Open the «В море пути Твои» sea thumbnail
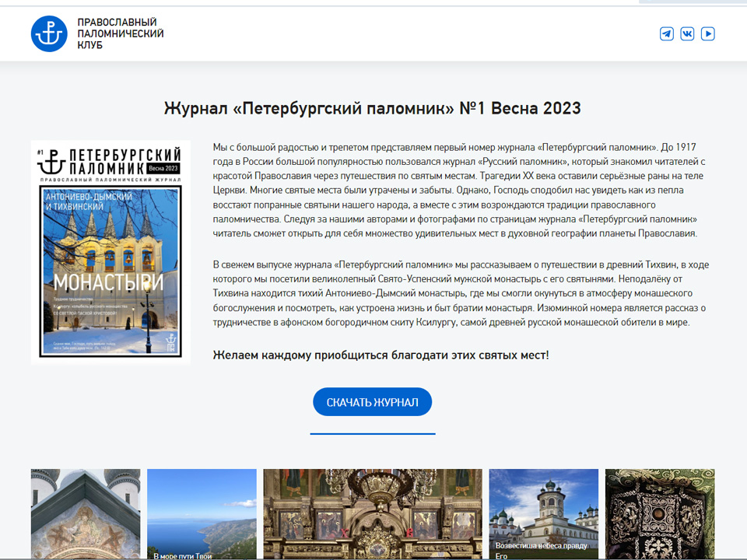This screenshot has height=560, width=747. tap(202, 513)
